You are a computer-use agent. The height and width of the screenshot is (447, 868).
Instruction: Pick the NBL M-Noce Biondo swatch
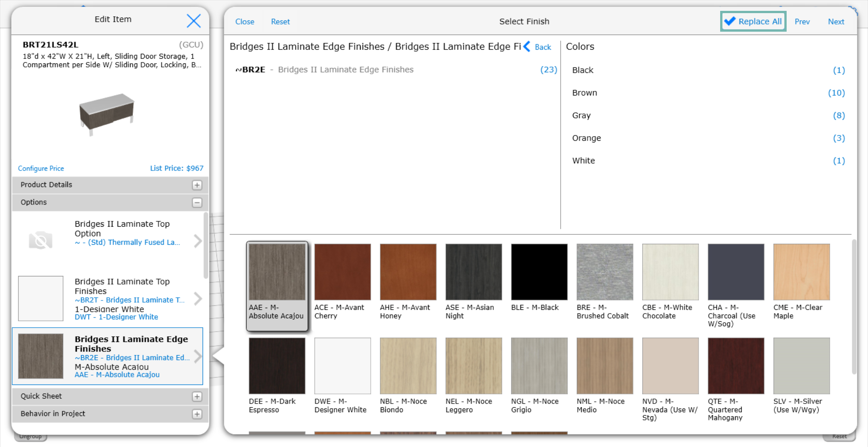coord(408,366)
